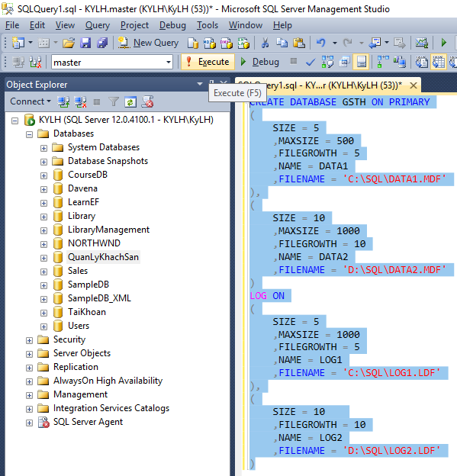Viewport: 457px width, 476px height.
Task: Toggle IntelliSense Enabled icon
Action: coord(362,62)
